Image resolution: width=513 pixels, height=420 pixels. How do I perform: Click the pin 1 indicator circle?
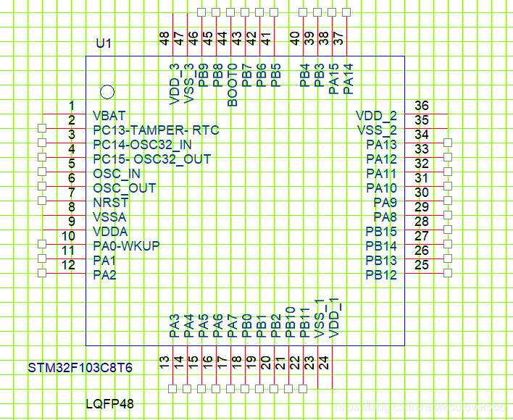click(x=107, y=91)
